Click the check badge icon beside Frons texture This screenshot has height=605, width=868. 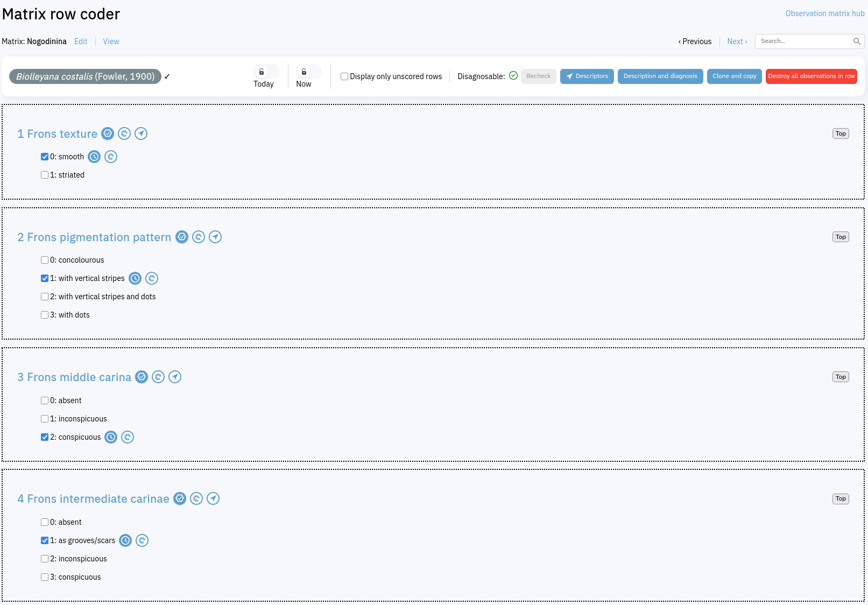coord(108,133)
